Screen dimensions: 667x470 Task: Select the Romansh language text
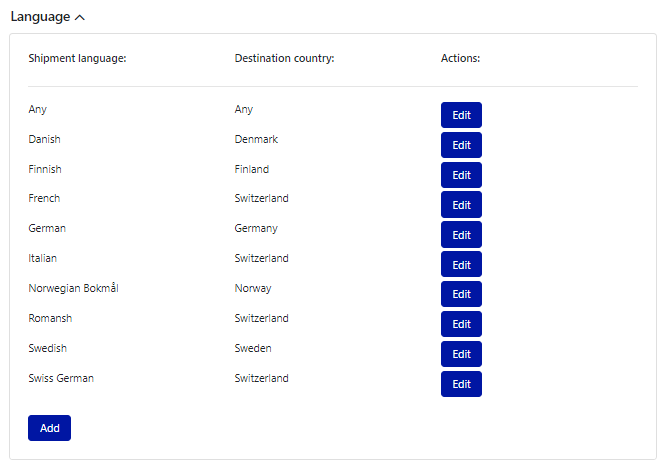[x=50, y=318]
